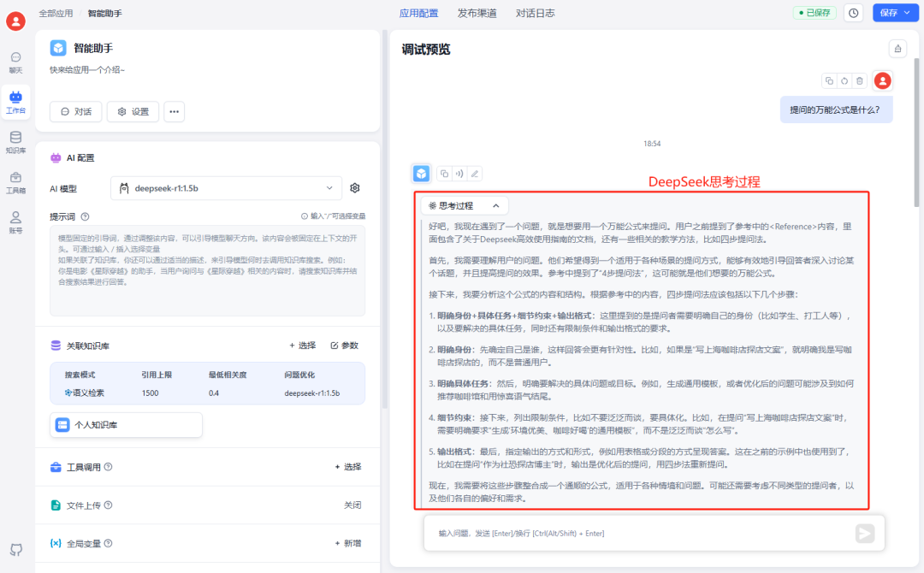Click the 1500 引用上限 value

pyautogui.click(x=150, y=393)
